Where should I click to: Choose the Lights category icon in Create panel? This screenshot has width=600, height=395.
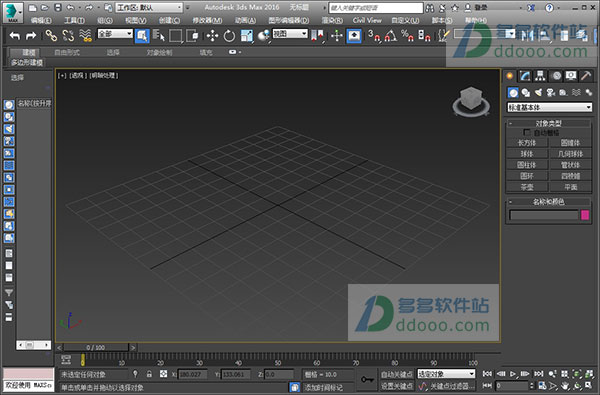[538, 92]
